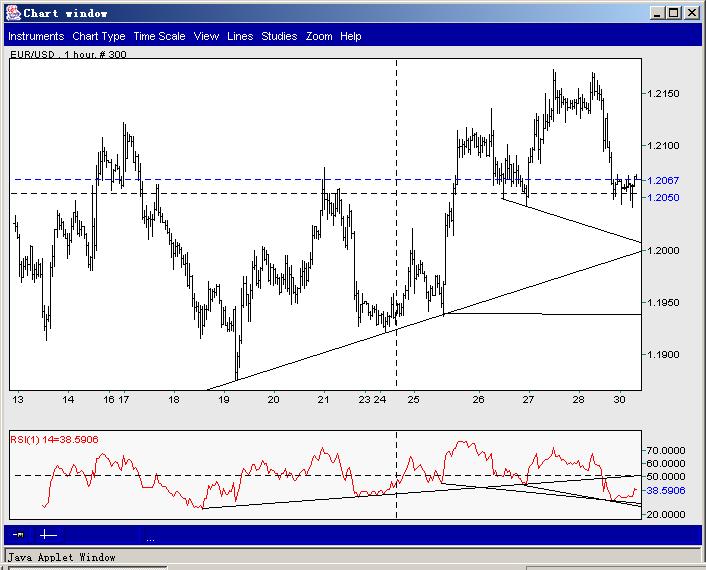Click the ellipsis button in bottom bar
The image size is (706, 570).
(150, 539)
